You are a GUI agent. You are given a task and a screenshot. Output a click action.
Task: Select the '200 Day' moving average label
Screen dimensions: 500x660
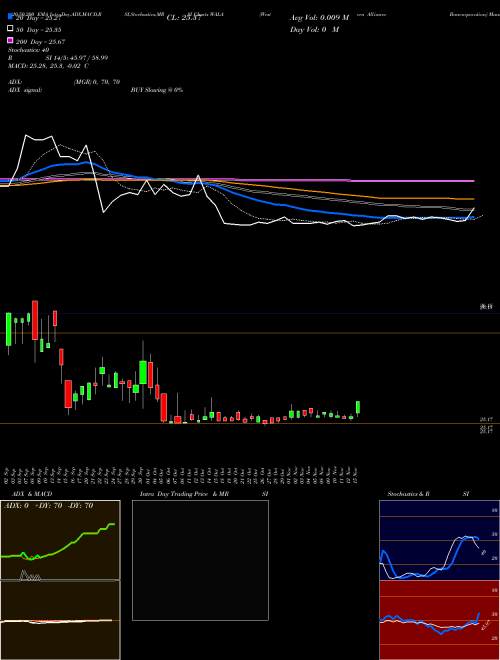(40, 42)
